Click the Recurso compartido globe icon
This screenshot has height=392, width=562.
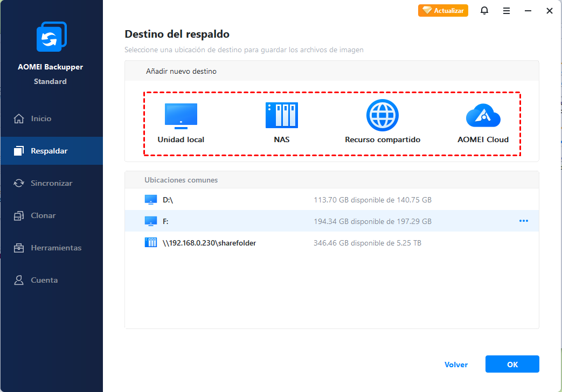(x=382, y=115)
